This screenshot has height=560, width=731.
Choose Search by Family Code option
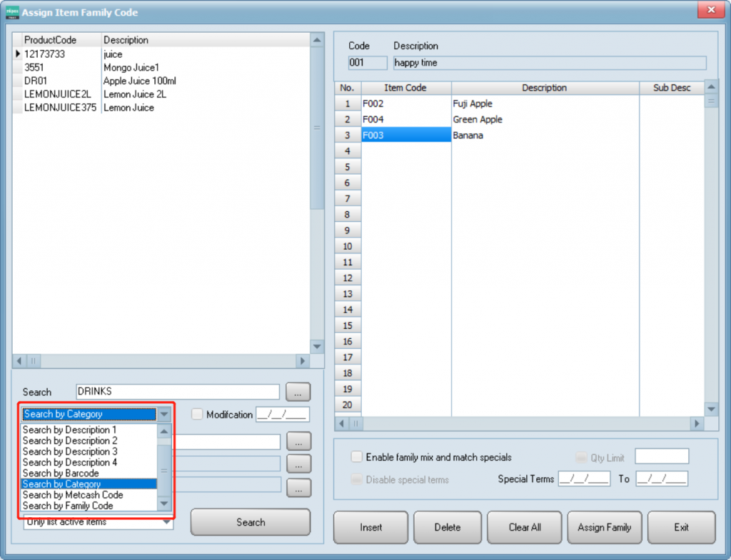tap(68, 506)
